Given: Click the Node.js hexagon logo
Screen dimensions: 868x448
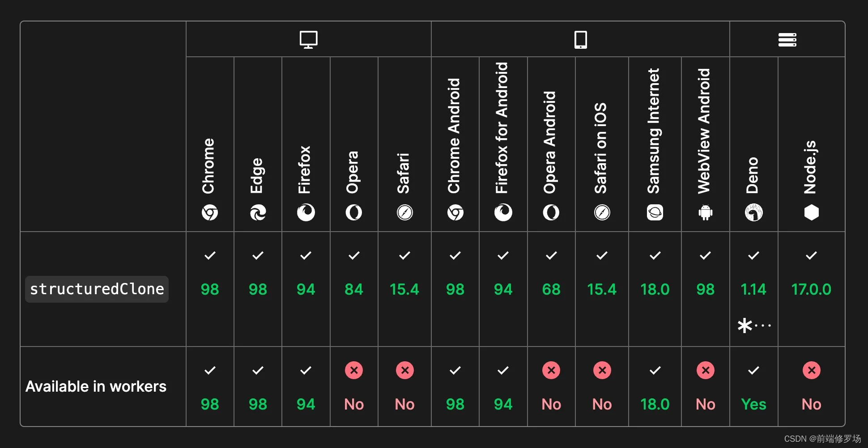Looking at the screenshot, I should [x=811, y=212].
